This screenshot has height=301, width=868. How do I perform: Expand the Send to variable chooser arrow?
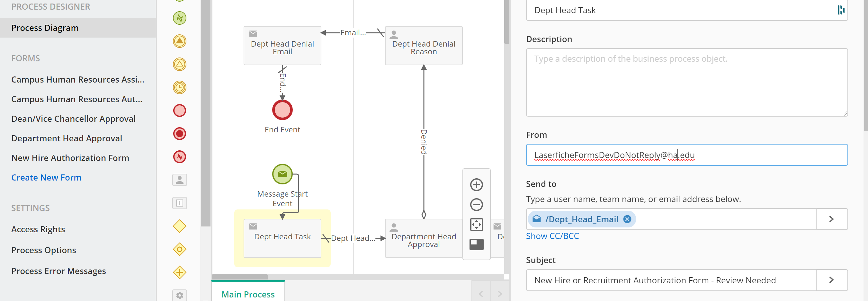click(832, 219)
